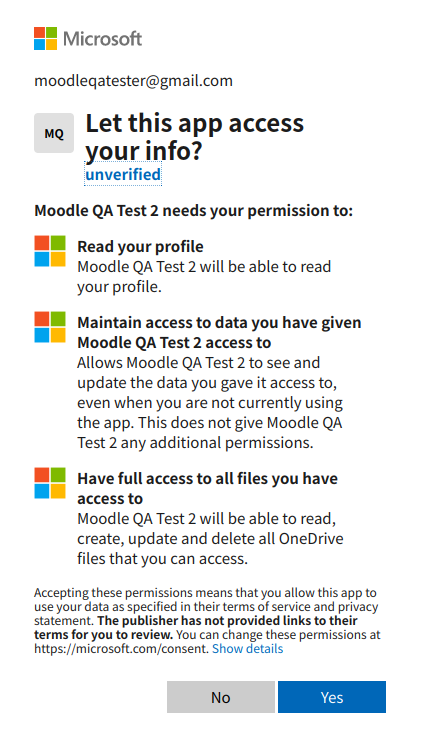Click the Microsoft wordmark text
424x736 pixels.
click(102, 38)
